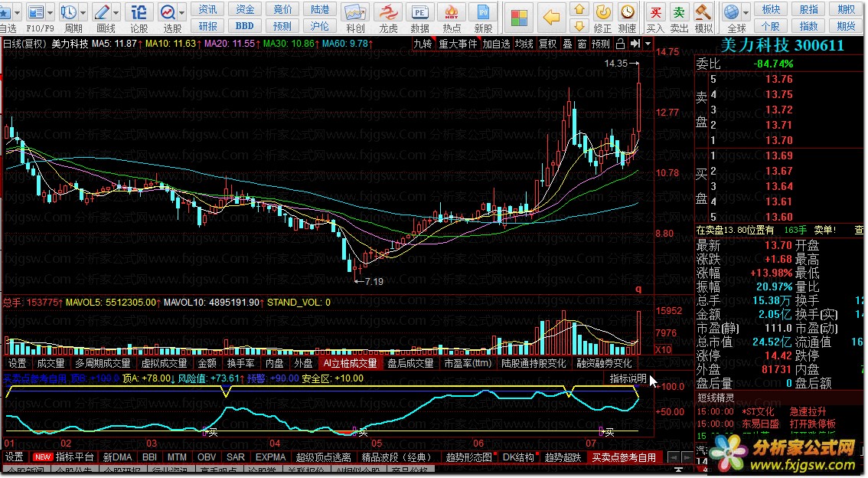Toggle 九转 indicator on chart
Image resolution: width=868 pixels, height=478 pixels.
423,44
